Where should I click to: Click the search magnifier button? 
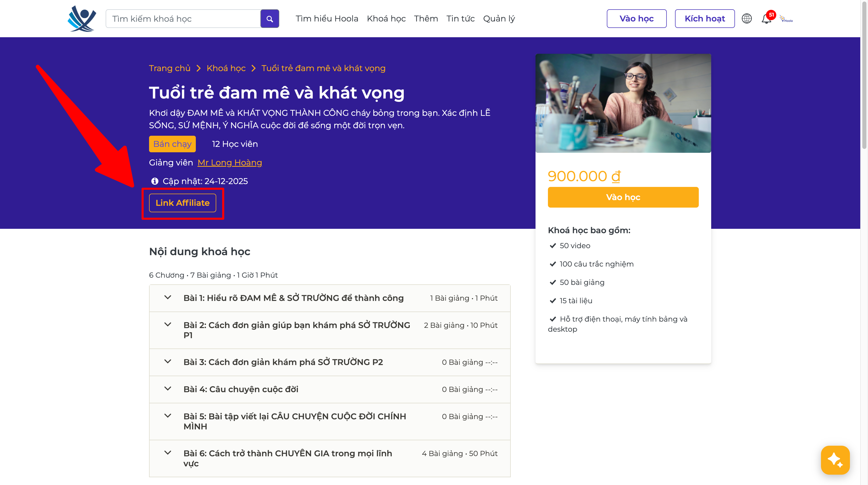[x=269, y=19]
